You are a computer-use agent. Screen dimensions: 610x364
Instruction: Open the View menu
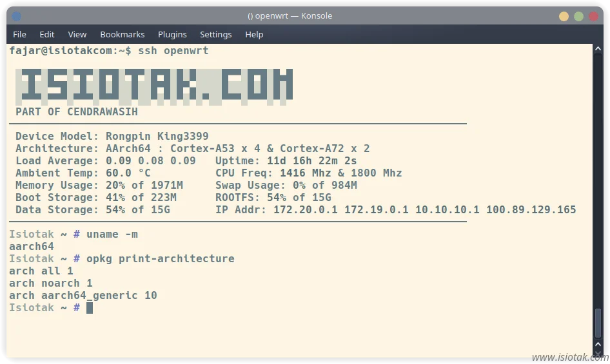[77, 34]
